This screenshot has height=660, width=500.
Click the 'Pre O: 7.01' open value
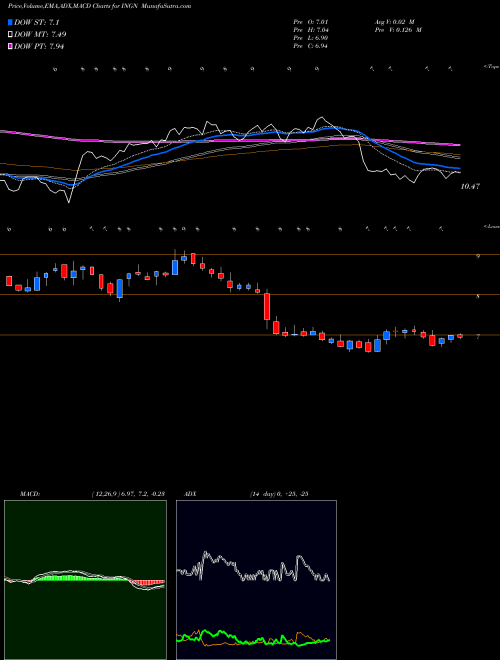[x=311, y=21]
